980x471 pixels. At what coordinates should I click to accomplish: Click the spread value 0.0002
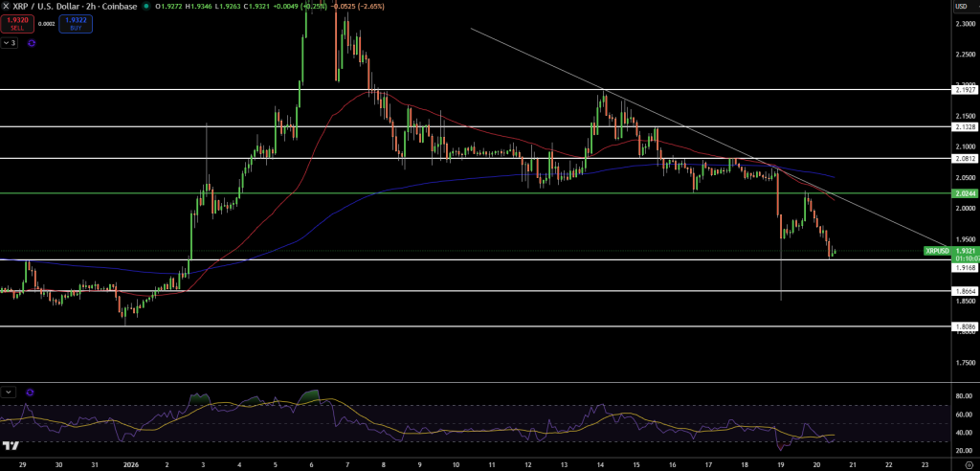(46, 24)
